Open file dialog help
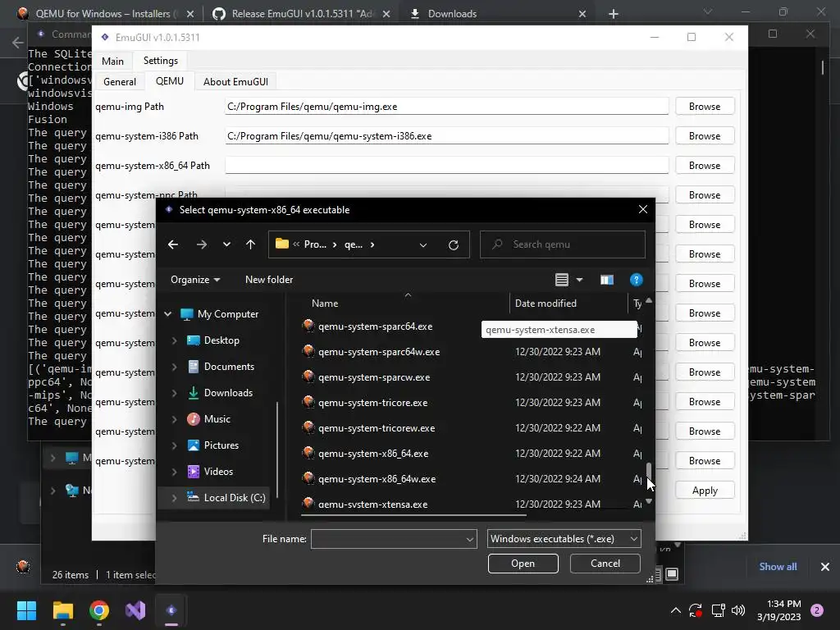The image size is (840, 630). point(636,280)
